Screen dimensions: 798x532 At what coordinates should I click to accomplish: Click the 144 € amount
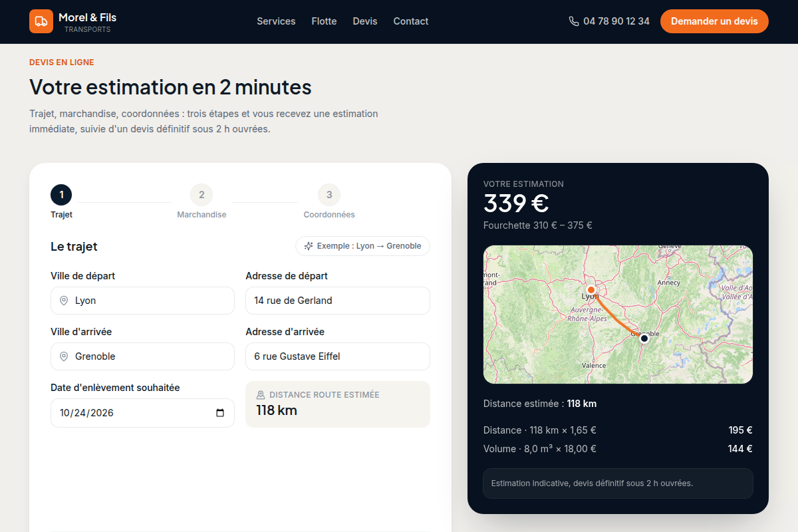[x=740, y=449]
